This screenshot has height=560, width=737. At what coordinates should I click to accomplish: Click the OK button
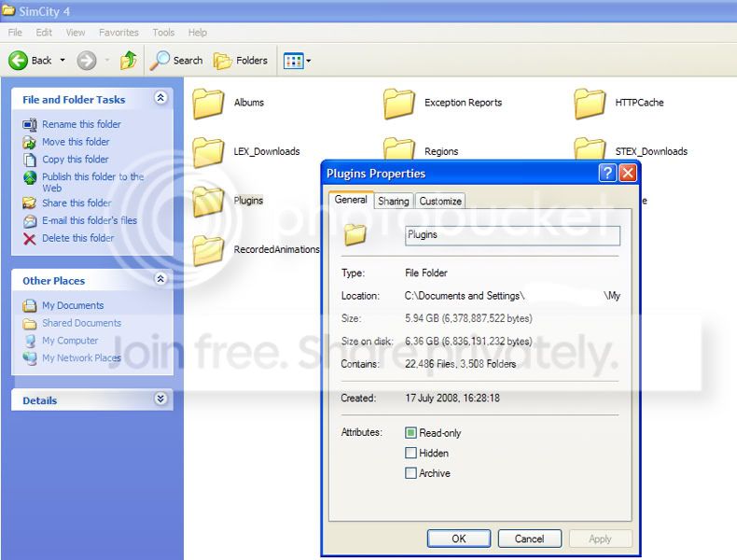tap(459, 539)
